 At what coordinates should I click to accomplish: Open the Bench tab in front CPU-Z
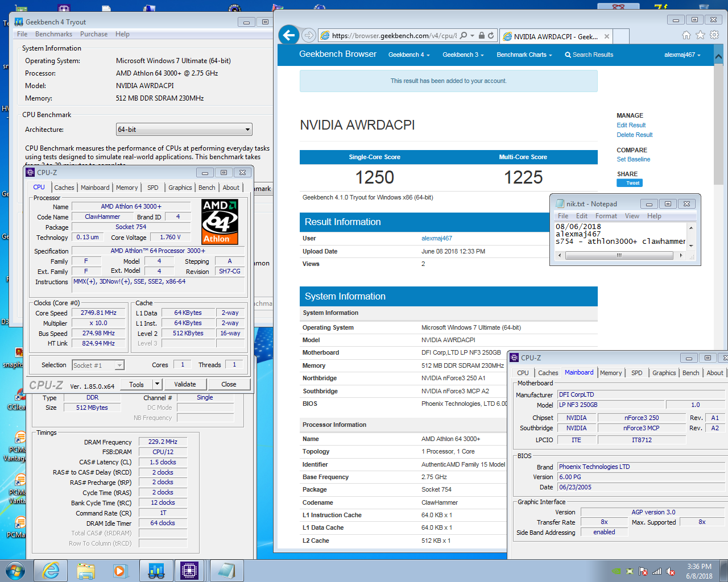pos(207,188)
